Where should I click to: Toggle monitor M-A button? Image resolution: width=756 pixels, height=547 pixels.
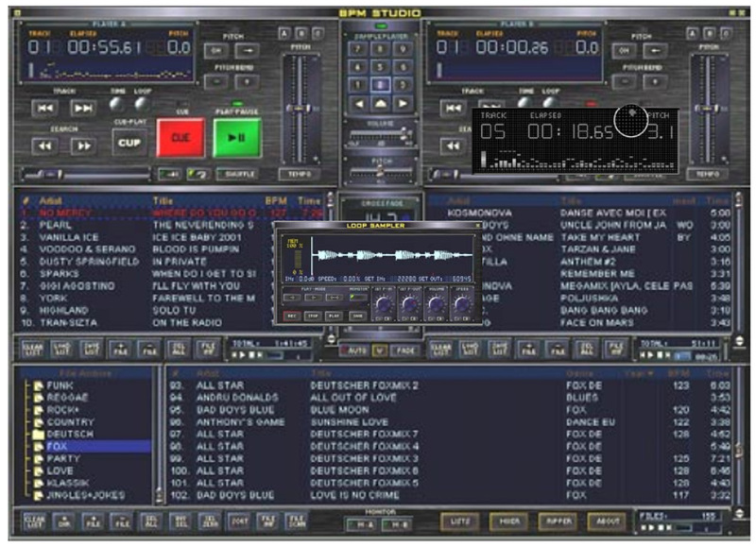(x=361, y=525)
